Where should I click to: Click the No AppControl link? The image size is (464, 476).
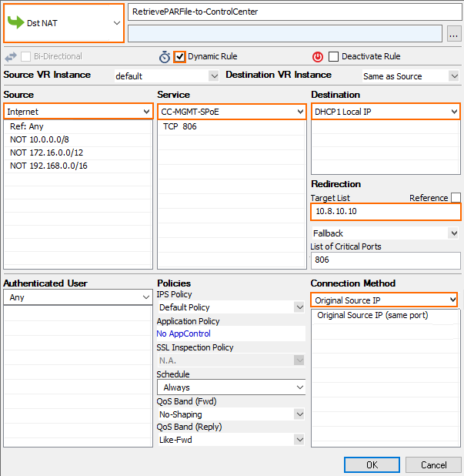pos(183,334)
